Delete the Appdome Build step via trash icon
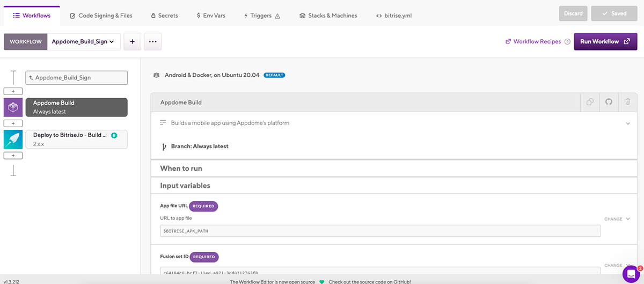The width and height of the screenshot is (644, 284). 627,102
